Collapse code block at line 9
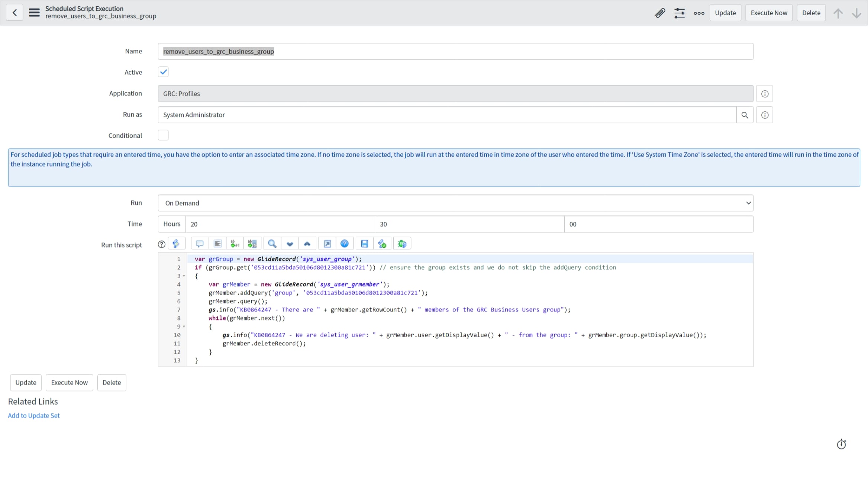This screenshot has height=481, width=868. pyautogui.click(x=184, y=326)
